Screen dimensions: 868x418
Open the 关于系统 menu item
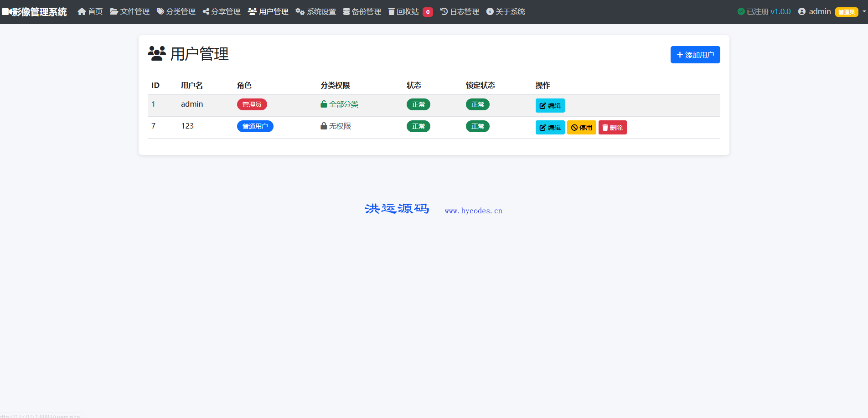(506, 11)
